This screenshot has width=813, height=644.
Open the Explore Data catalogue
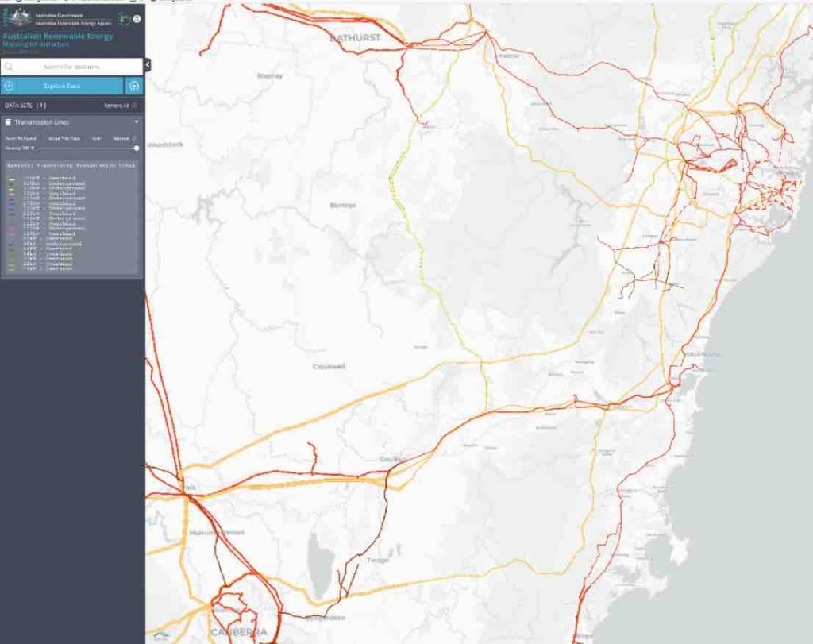[x=62, y=86]
